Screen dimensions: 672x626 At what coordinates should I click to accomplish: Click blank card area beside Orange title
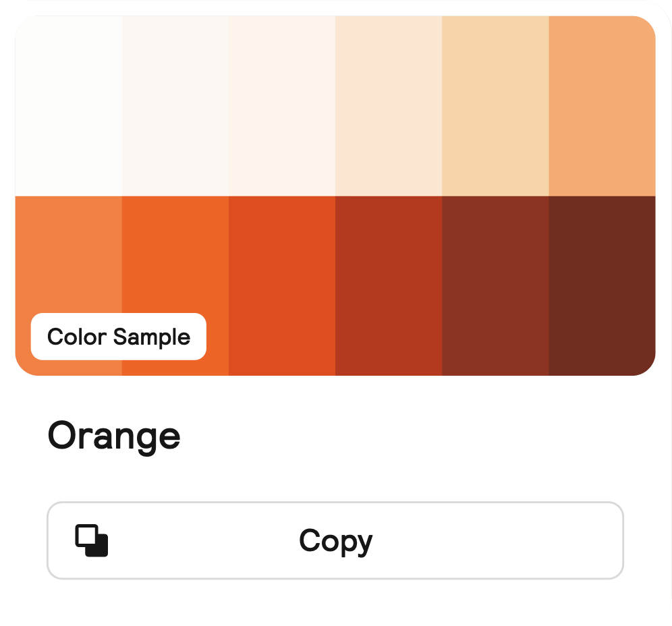tap(405, 436)
